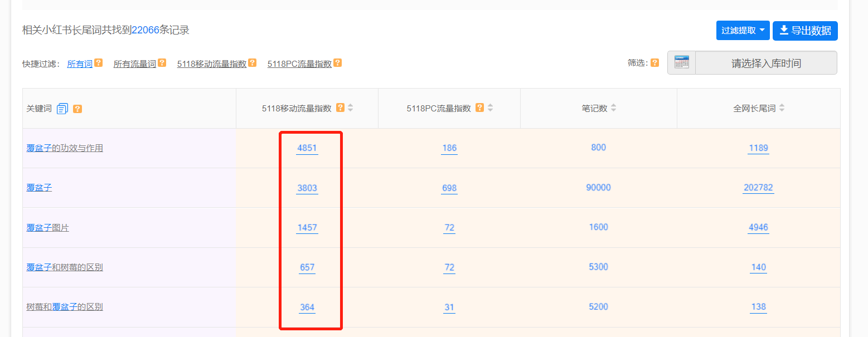Select the 所有流量词 quick filter
The height and width of the screenshot is (337, 868).
tap(134, 64)
